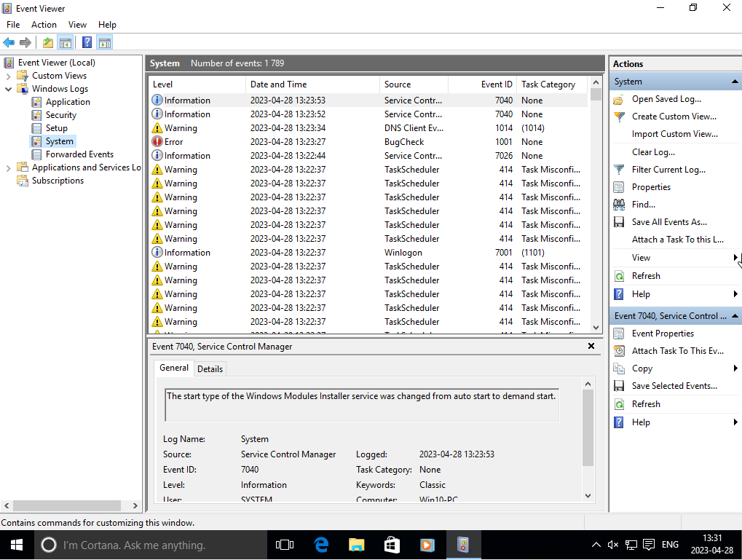Expand Applications and Services Logs node

tap(8, 167)
